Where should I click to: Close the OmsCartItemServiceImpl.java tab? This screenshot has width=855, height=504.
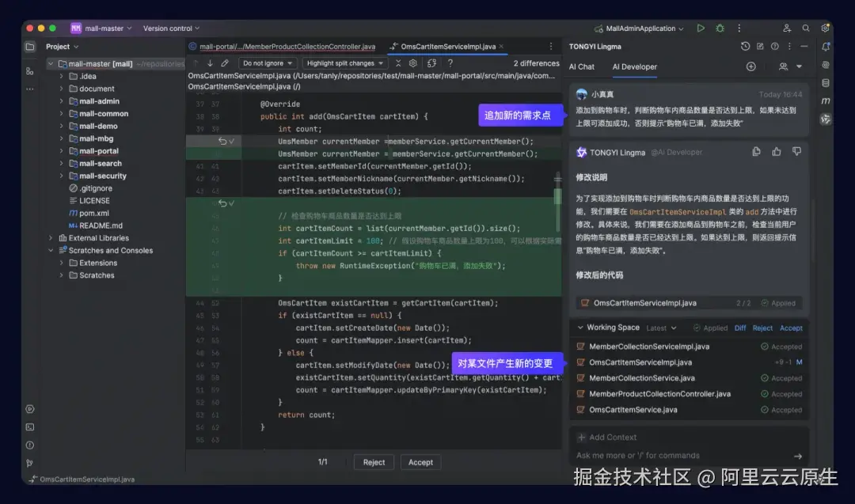coord(501,47)
